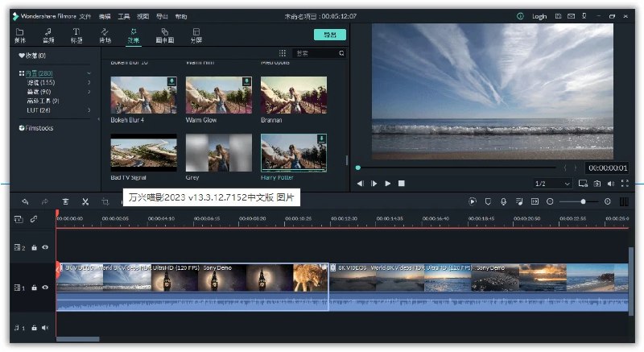This screenshot has width=644, height=352.
Task: Collapse the built-in (280) effects category
Action: pos(89,73)
